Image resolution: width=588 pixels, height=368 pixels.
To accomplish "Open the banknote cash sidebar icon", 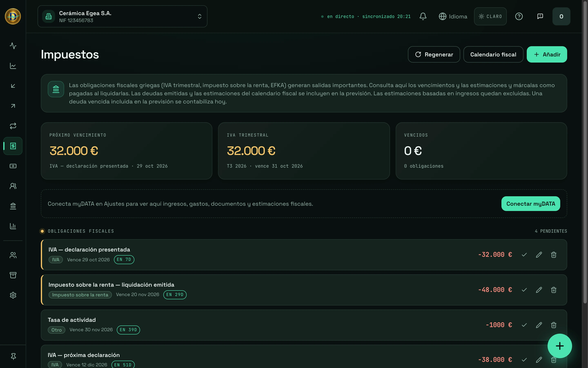I will [13, 166].
